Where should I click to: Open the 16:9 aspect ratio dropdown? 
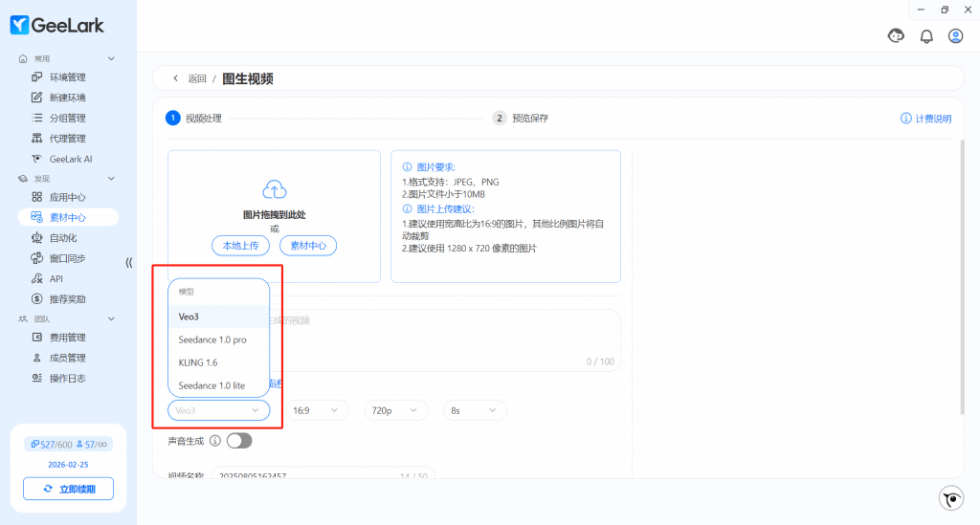(318, 410)
